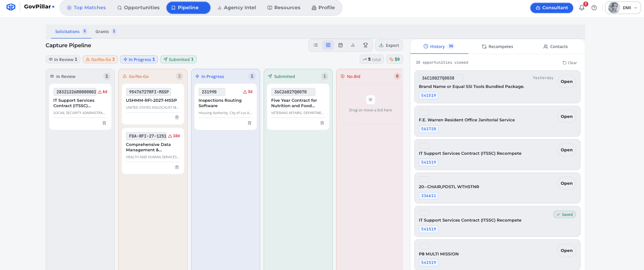The height and width of the screenshot is (270, 644).
Task: Select the kanban grid view icon
Action: [328, 45]
